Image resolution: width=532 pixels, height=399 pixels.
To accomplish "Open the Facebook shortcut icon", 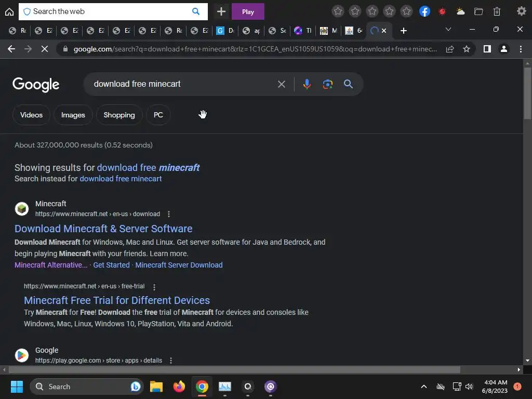I will coord(424,11).
